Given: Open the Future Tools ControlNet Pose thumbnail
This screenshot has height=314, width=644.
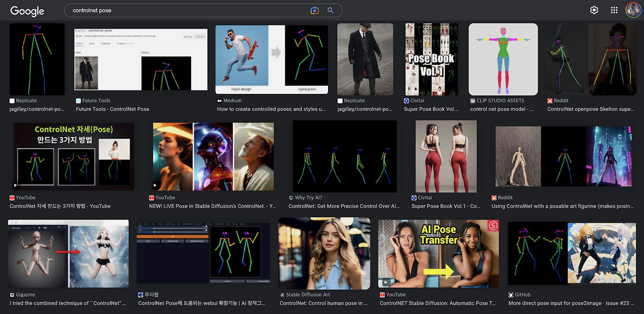Looking at the screenshot, I should 140,59.
